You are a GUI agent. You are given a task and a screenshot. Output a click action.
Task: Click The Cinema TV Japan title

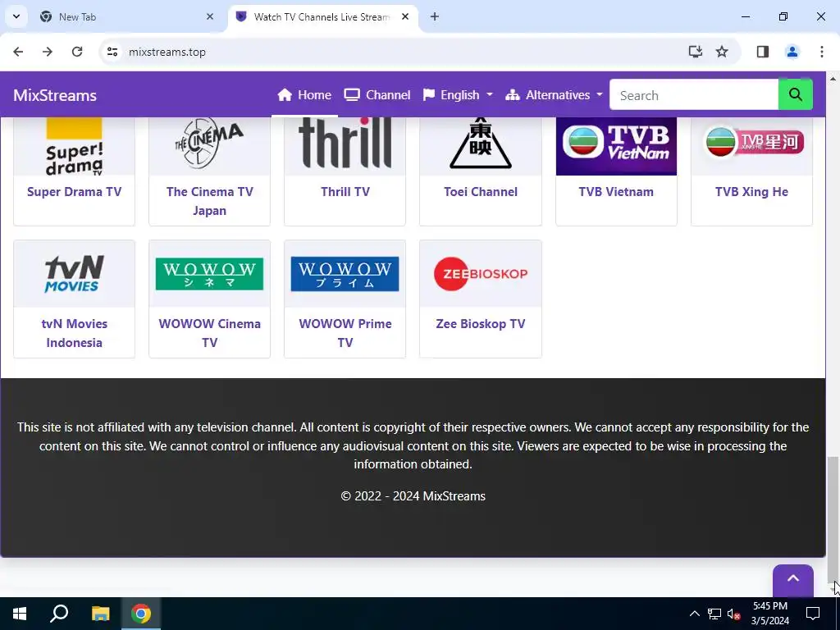(x=209, y=201)
